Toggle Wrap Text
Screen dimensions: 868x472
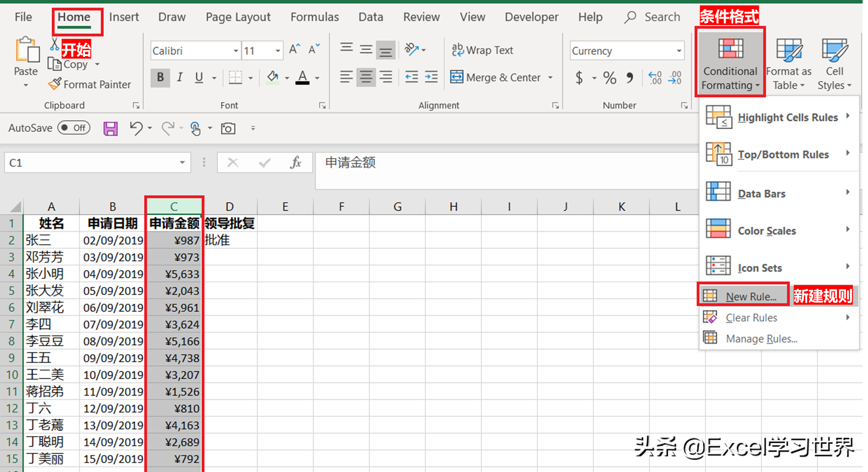(482, 50)
